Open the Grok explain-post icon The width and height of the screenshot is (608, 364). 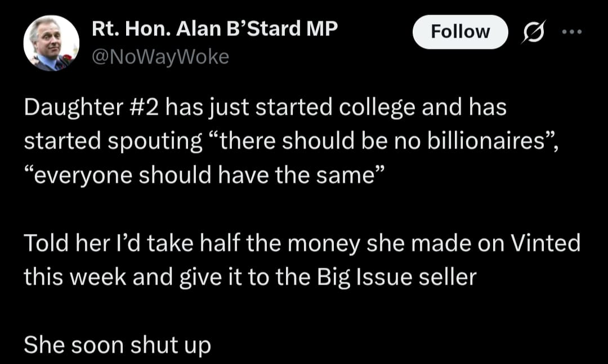534,32
